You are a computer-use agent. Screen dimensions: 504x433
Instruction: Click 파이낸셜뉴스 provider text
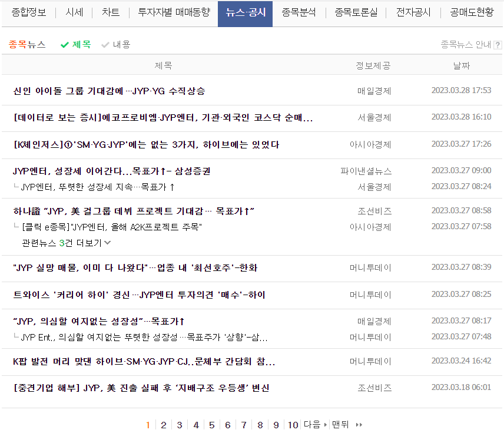coord(366,171)
